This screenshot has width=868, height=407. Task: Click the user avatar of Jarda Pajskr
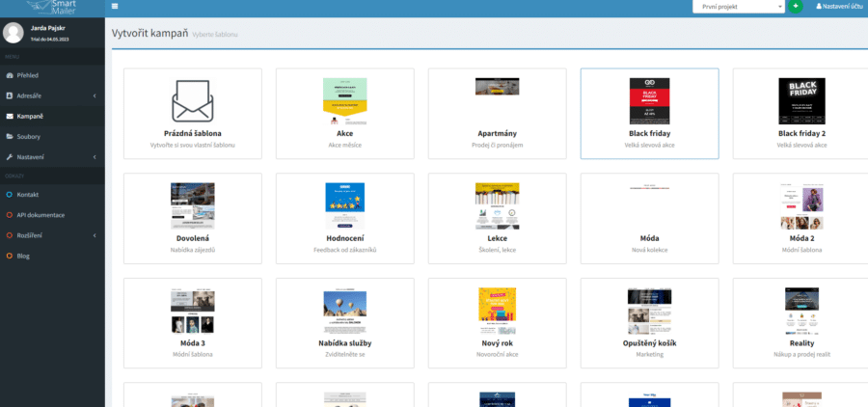coord(13,33)
